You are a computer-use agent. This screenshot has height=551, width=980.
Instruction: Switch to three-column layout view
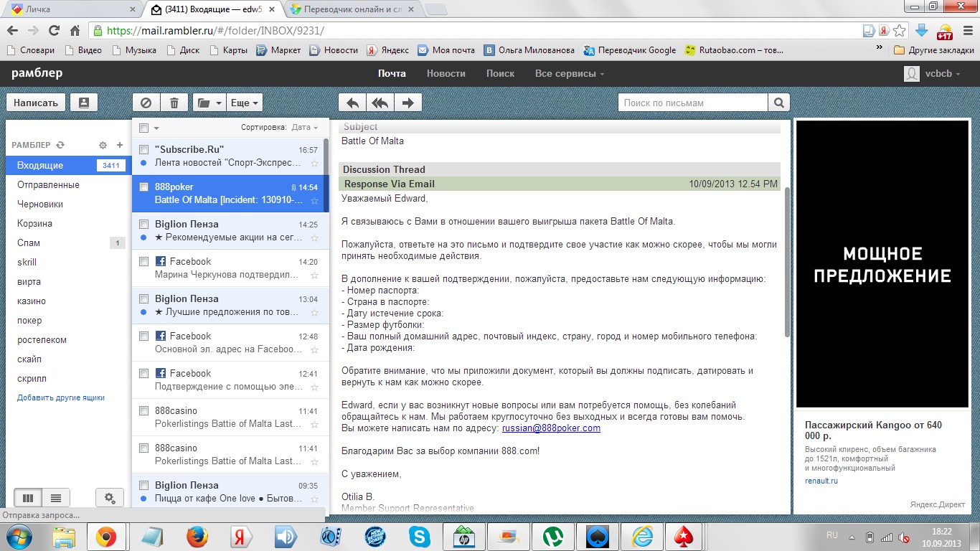point(28,498)
